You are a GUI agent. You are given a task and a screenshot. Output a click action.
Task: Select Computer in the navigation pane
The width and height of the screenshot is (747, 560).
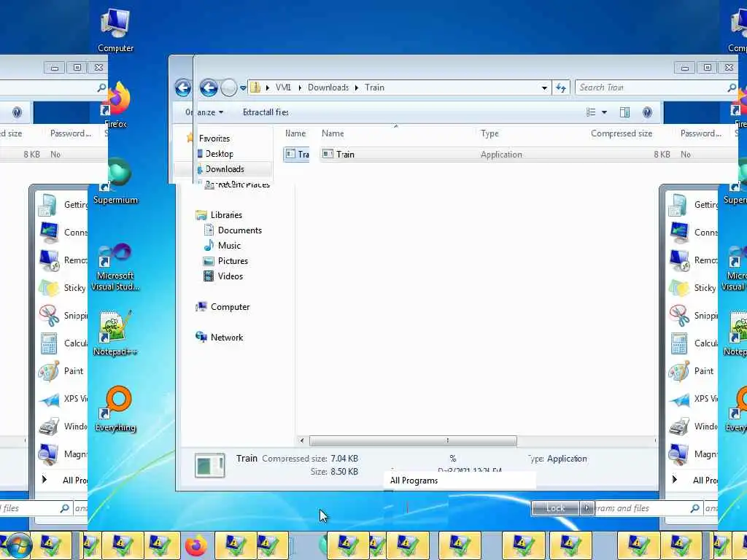pos(230,307)
